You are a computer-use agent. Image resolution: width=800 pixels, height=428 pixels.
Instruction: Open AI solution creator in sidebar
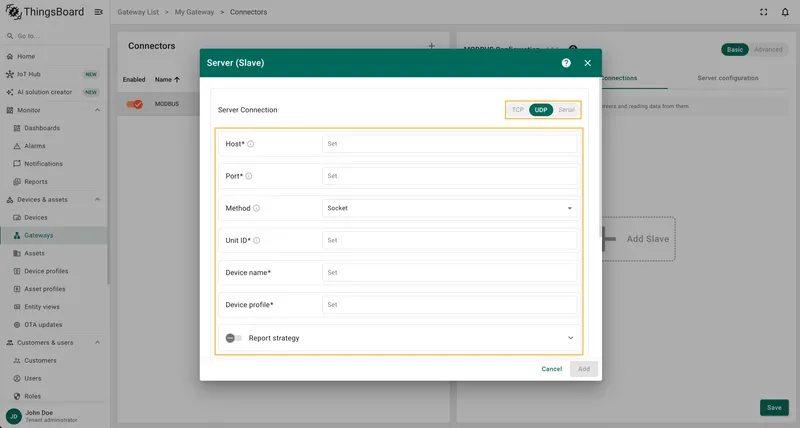pos(54,92)
